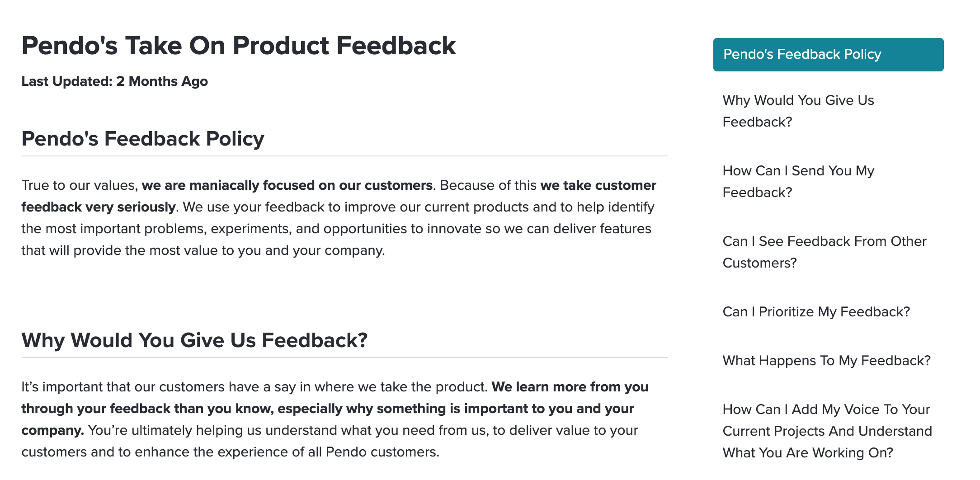Jump to Why Would You Give Us Feedback
This screenshot has width=980, height=480.
pos(798,111)
